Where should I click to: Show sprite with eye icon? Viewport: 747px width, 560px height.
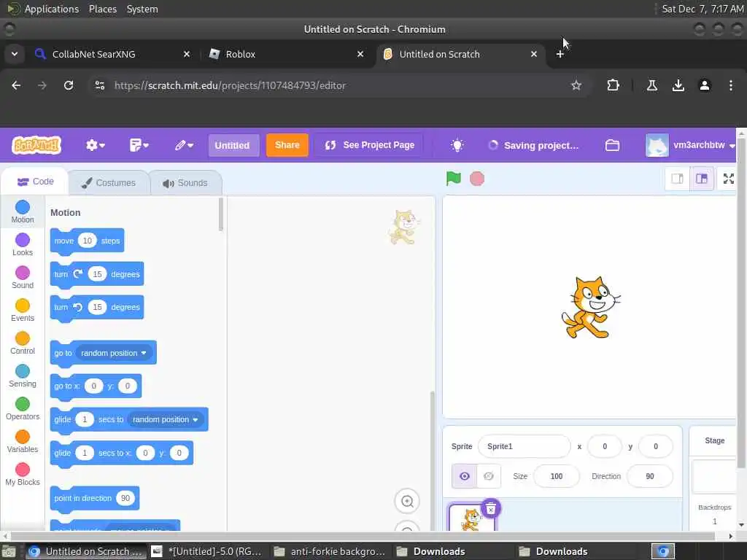464,476
